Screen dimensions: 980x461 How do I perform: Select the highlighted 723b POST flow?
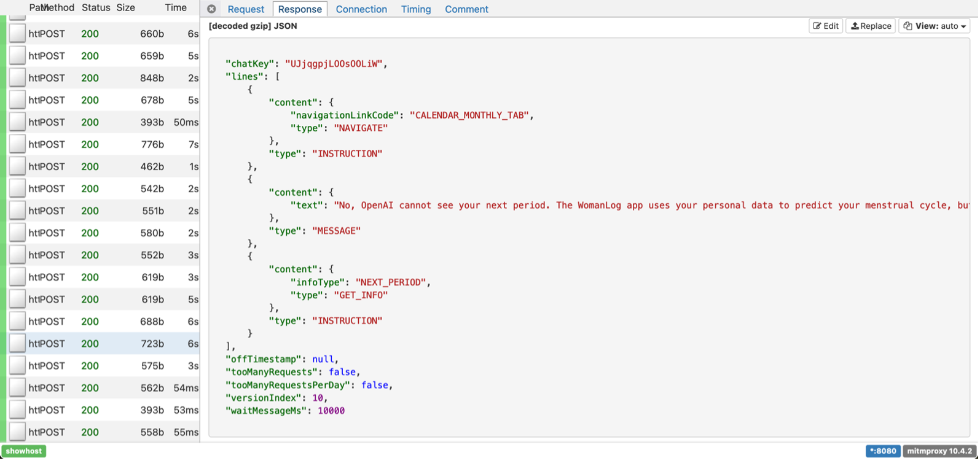click(104, 344)
